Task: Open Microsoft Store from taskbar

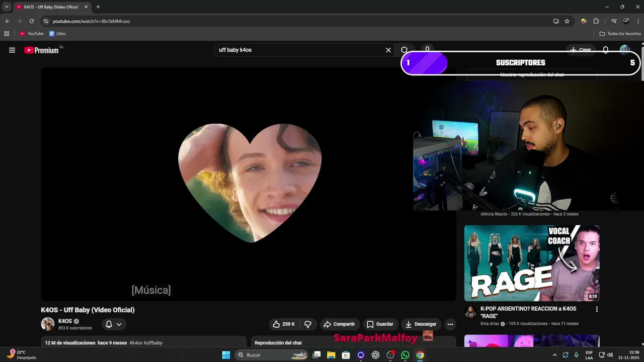Action: click(x=346, y=355)
